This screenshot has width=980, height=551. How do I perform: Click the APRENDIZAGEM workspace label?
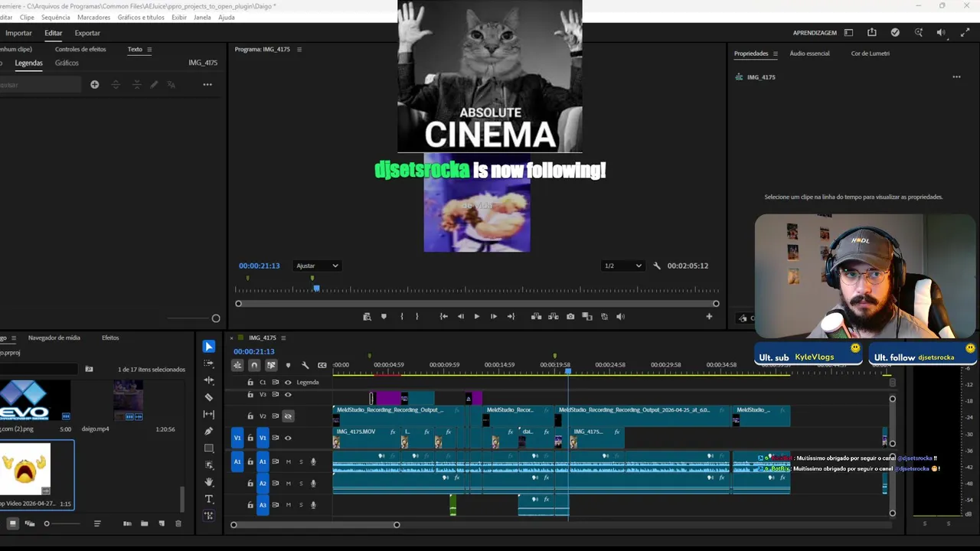tap(815, 33)
